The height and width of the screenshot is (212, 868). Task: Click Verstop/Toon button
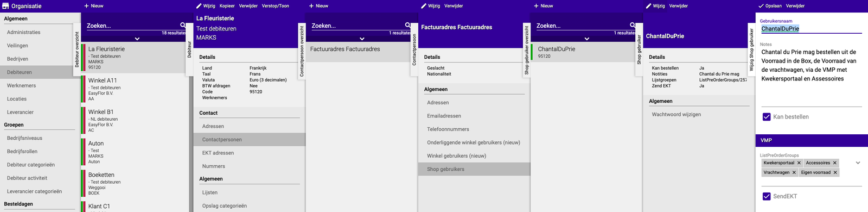pyautogui.click(x=276, y=6)
